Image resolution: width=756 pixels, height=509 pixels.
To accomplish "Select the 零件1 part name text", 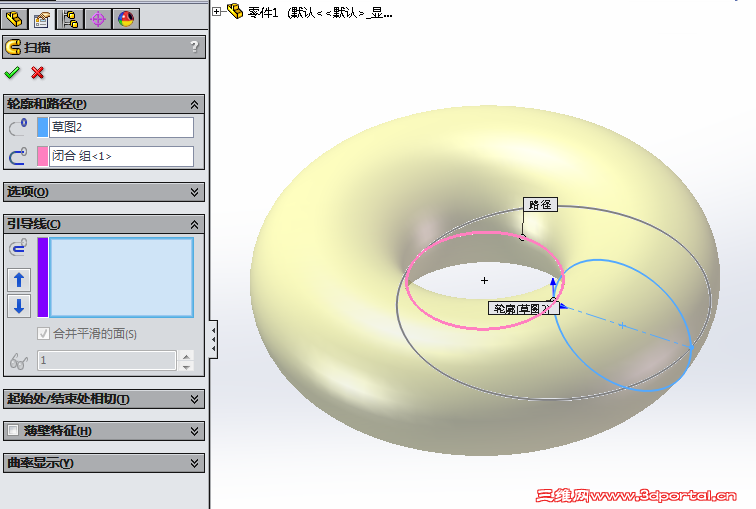I will click(263, 13).
